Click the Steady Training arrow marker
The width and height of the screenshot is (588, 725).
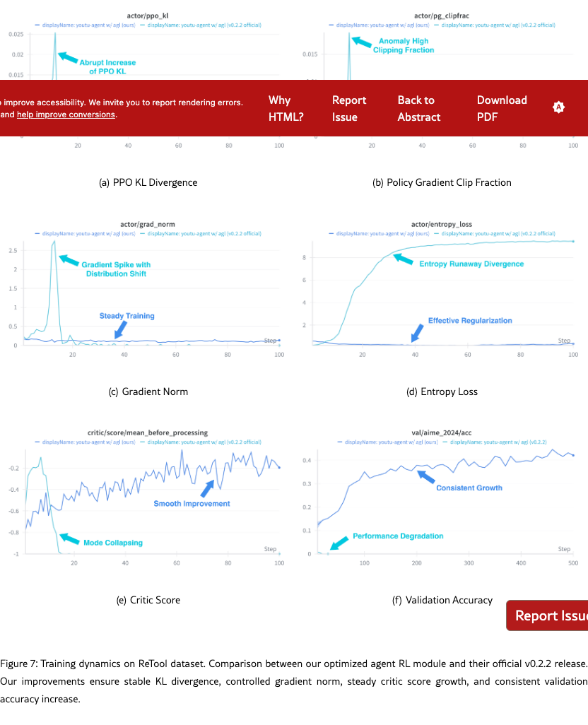click(x=119, y=329)
